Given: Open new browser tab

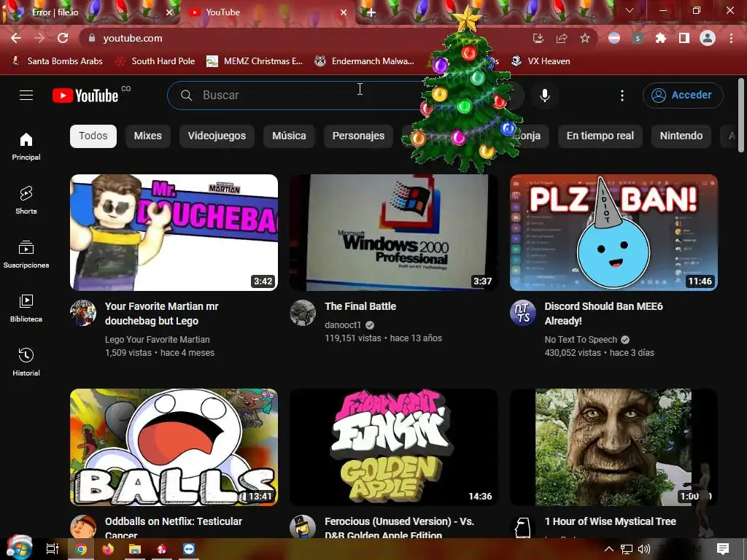Looking at the screenshot, I should click(371, 12).
